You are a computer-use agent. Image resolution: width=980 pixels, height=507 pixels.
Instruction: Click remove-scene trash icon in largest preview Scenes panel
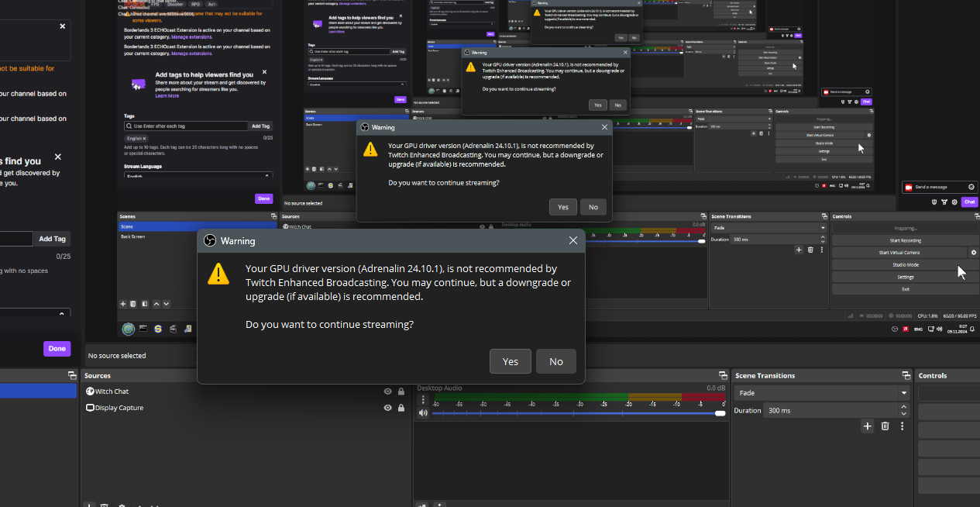click(133, 304)
